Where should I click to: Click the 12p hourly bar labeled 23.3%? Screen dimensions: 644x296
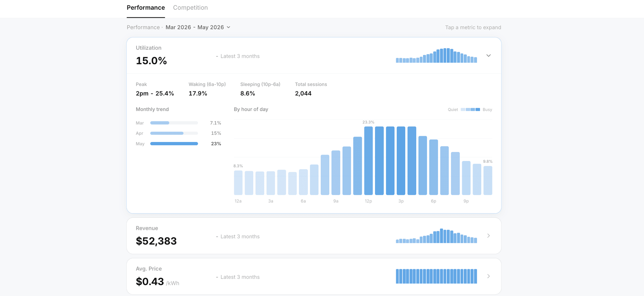point(368,160)
